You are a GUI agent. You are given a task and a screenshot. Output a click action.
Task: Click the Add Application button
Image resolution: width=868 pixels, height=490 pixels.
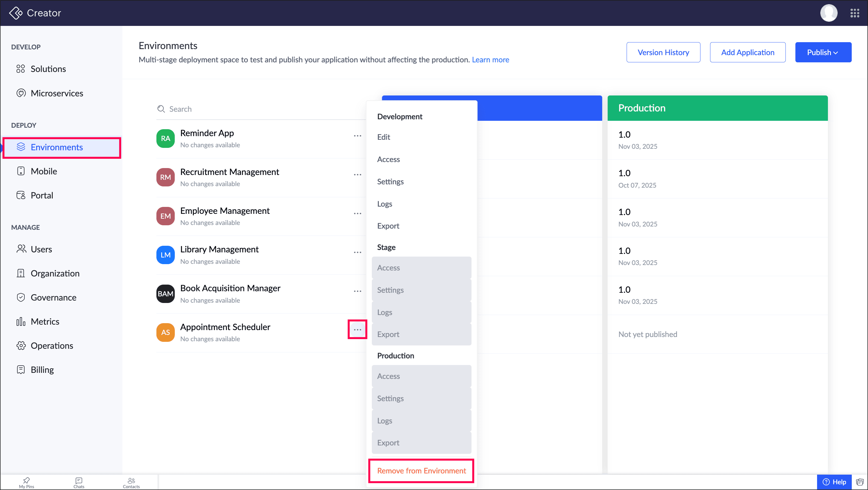coord(747,52)
